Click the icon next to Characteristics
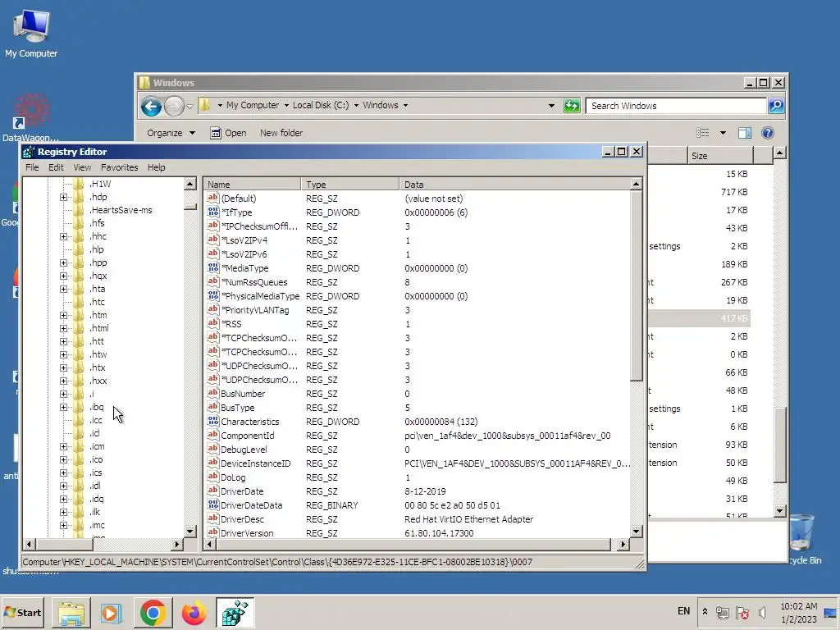This screenshot has height=630, width=840. [x=212, y=421]
